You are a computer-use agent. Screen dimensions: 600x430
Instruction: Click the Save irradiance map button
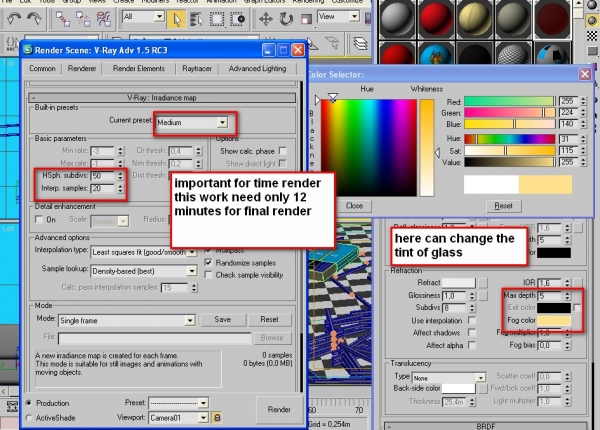point(223,319)
